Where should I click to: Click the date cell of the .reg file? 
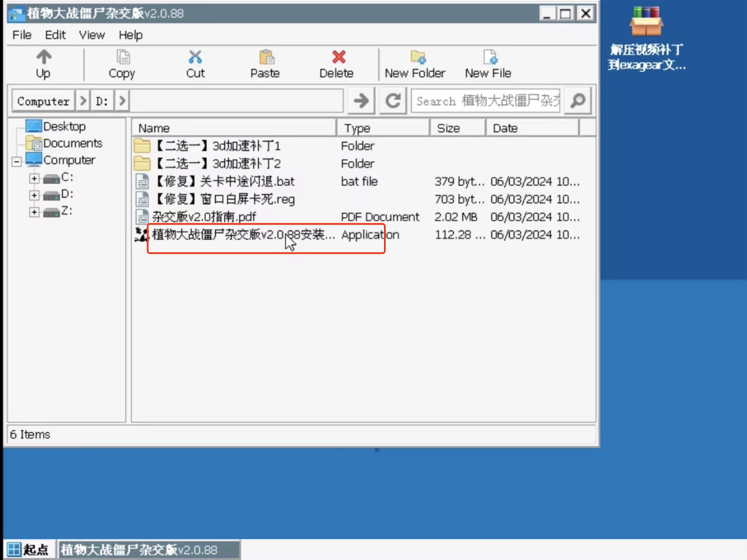tap(535, 199)
